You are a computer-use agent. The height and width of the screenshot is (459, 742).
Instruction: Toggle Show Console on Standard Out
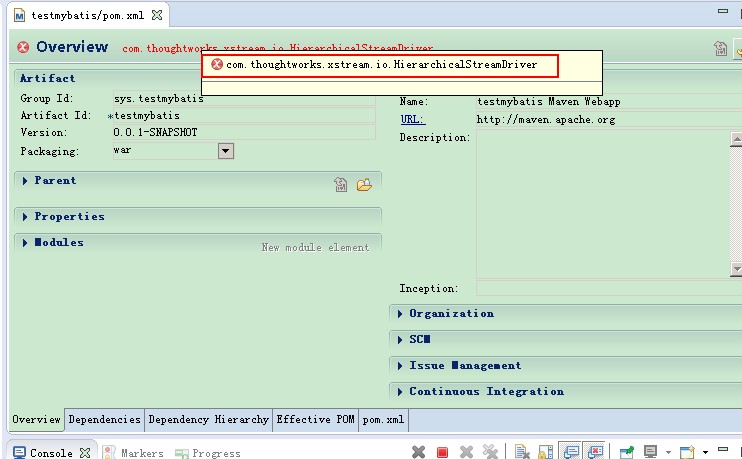571,452
